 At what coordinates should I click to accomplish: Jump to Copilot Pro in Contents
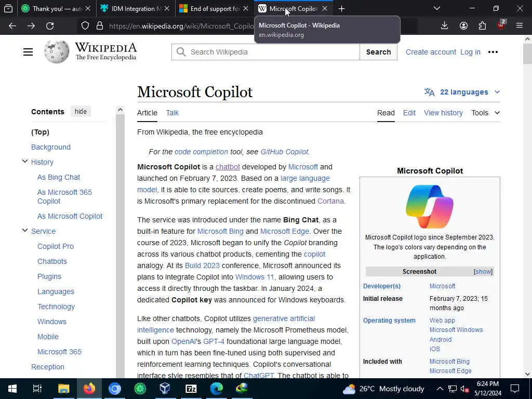tap(56, 246)
